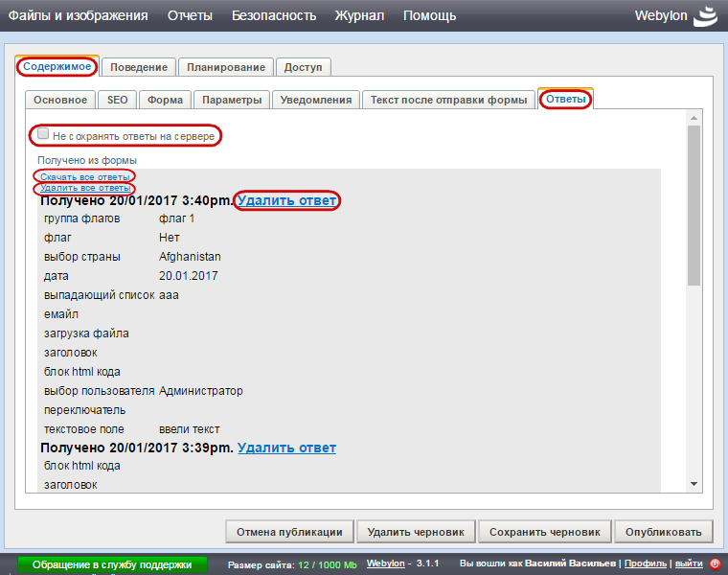
Task: Click the scrollbar up arrow
Action: click(694, 118)
